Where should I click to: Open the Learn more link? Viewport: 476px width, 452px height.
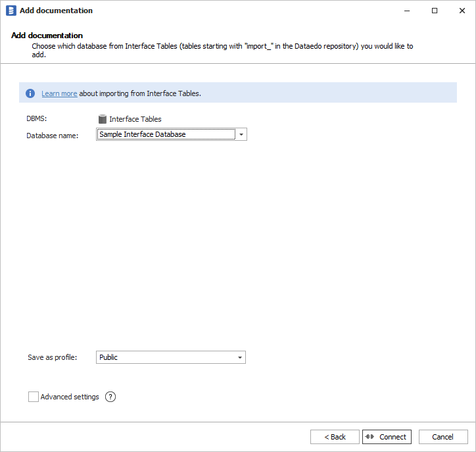pyautogui.click(x=59, y=93)
